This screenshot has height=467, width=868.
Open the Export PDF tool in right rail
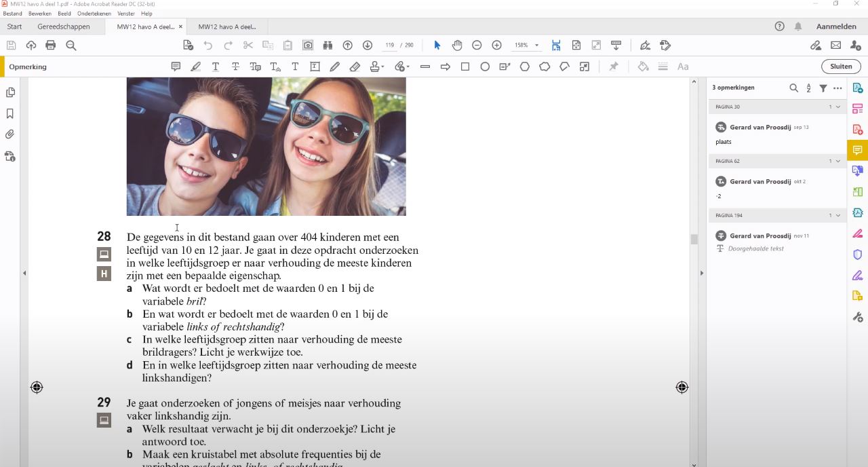click(x=858, y=88)
